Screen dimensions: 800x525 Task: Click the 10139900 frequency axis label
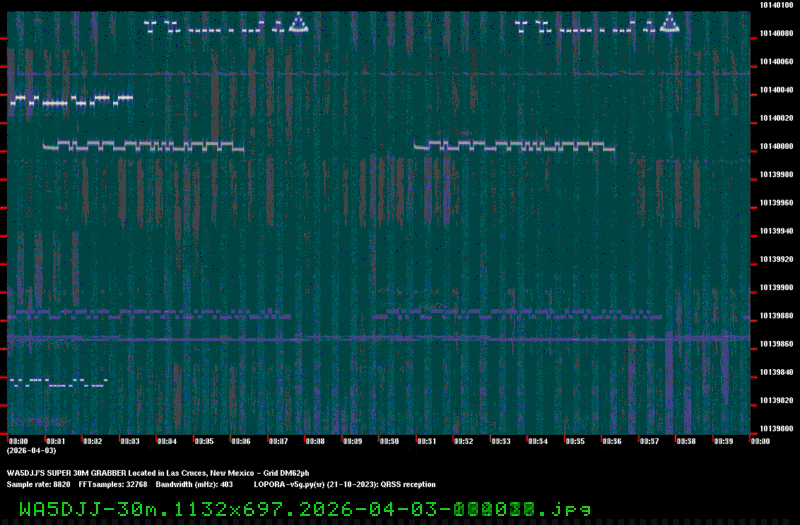pyautogui.click(x=776, y=287)
